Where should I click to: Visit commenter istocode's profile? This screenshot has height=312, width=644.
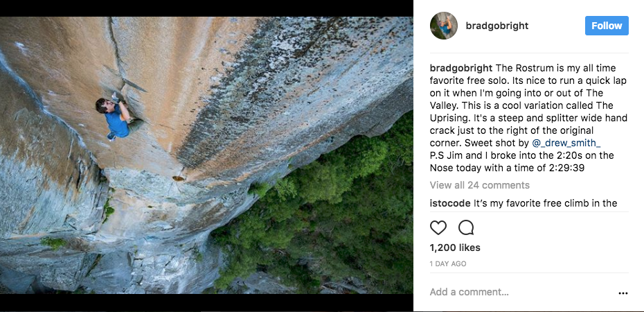pyautogui.click(x=450, y=203)
